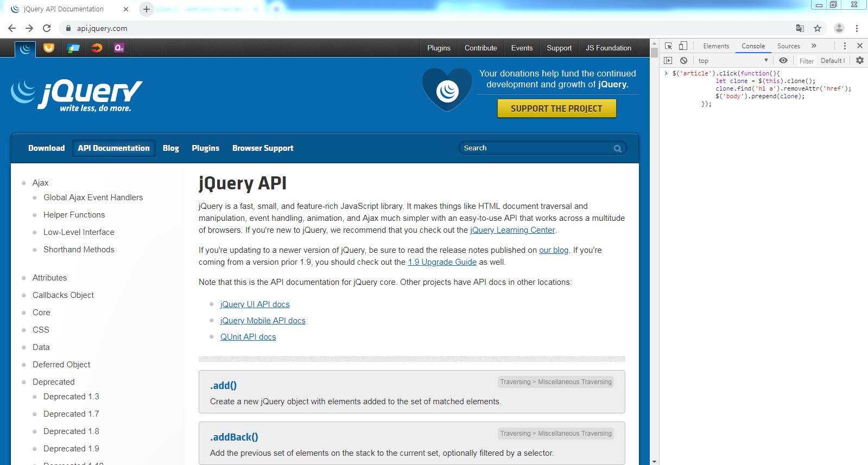Switch to the Console tab
Screen dimensions: 868x465
(x=753, y=46)
